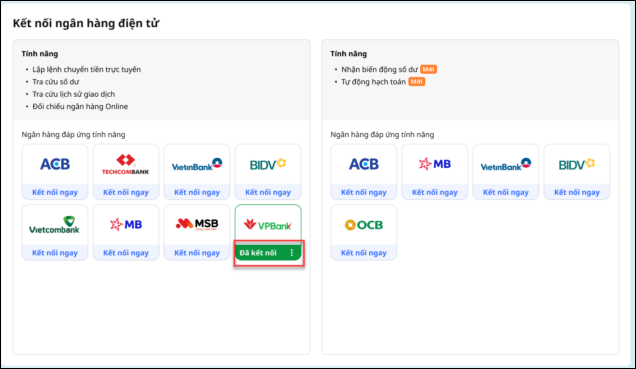The width and height of the screenshot is (636, 369).
Task: Click 'Kết nối ngay' under right BIDV
Action: point(577,192)
